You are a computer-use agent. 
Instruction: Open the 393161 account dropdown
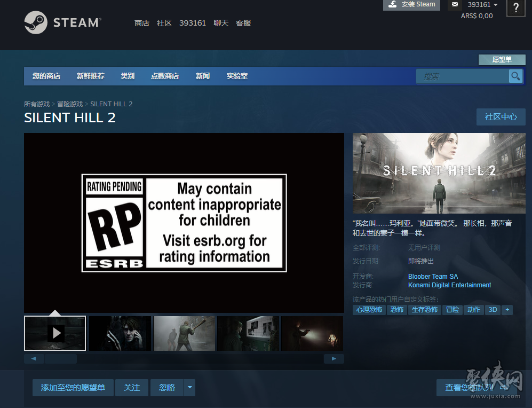[x=482, y=4]
